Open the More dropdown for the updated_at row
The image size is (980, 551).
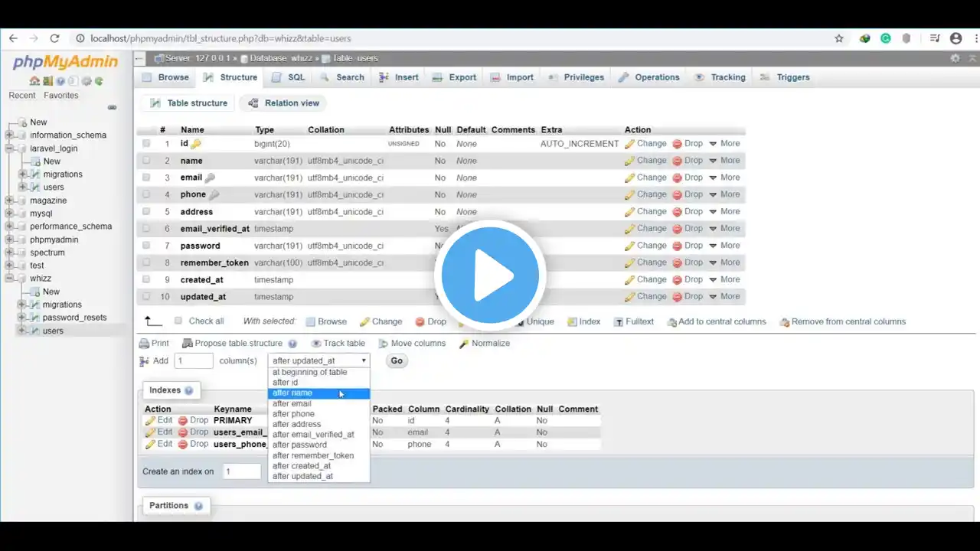click(x=724, y=297)
